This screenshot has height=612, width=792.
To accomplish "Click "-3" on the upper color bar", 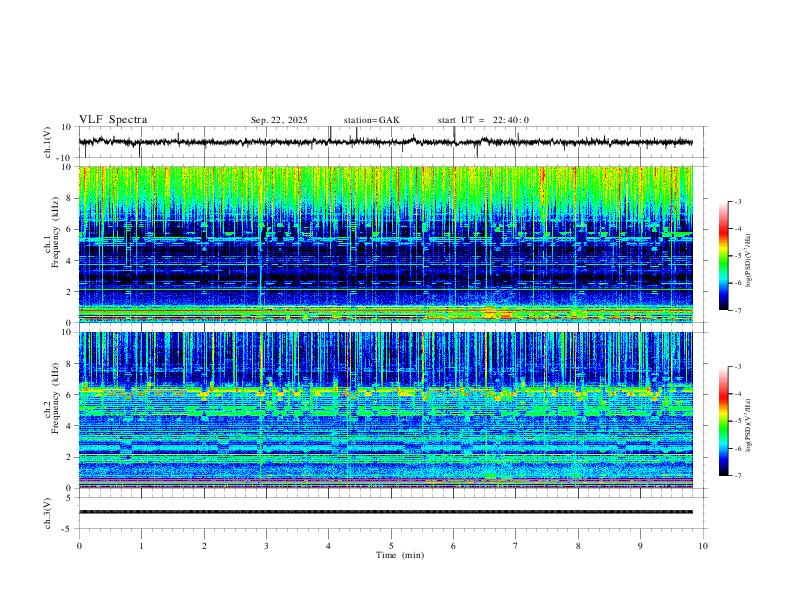I will coord(738,201).
